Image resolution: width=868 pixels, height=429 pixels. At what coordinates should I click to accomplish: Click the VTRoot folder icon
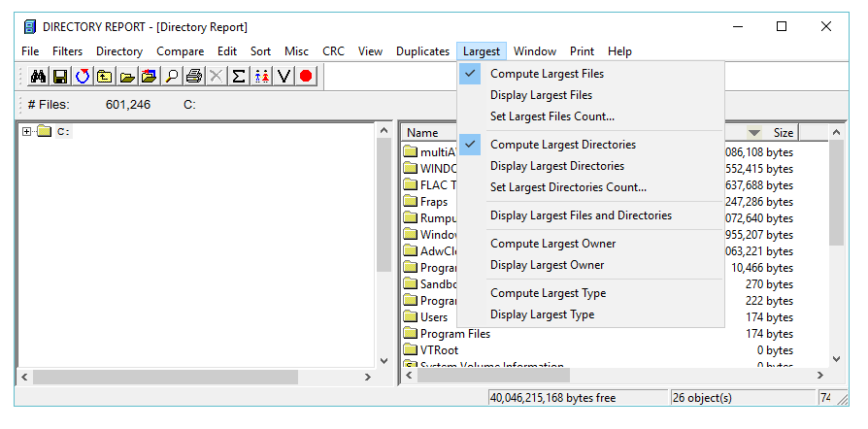click(410, 349)
